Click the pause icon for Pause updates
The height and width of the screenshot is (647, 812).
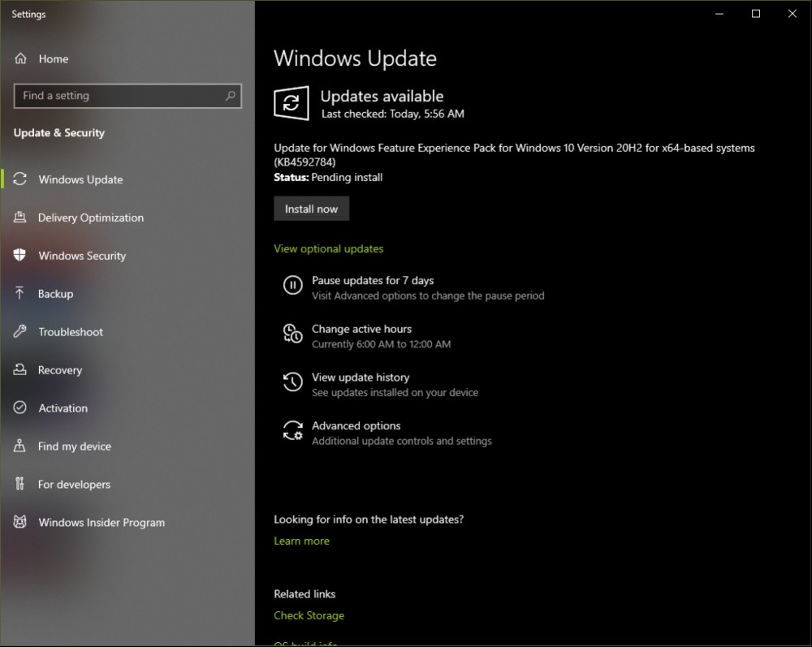point(292,285)
